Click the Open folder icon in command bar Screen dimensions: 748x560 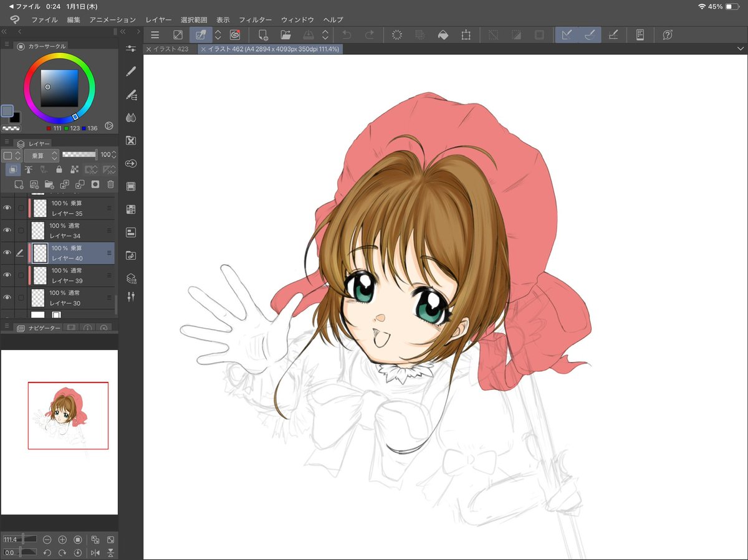pyautogui.click(x=285, y=35)
